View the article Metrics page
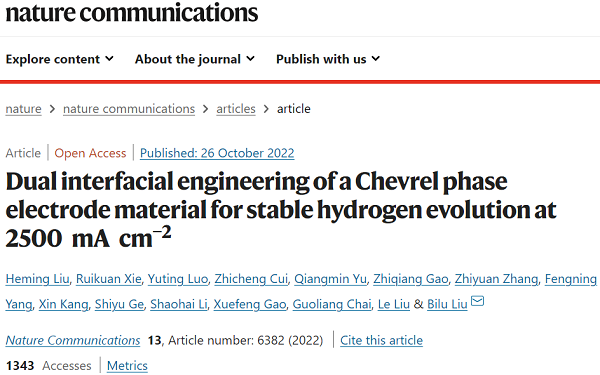Screen dimensions: 600x375 [127, 366]
